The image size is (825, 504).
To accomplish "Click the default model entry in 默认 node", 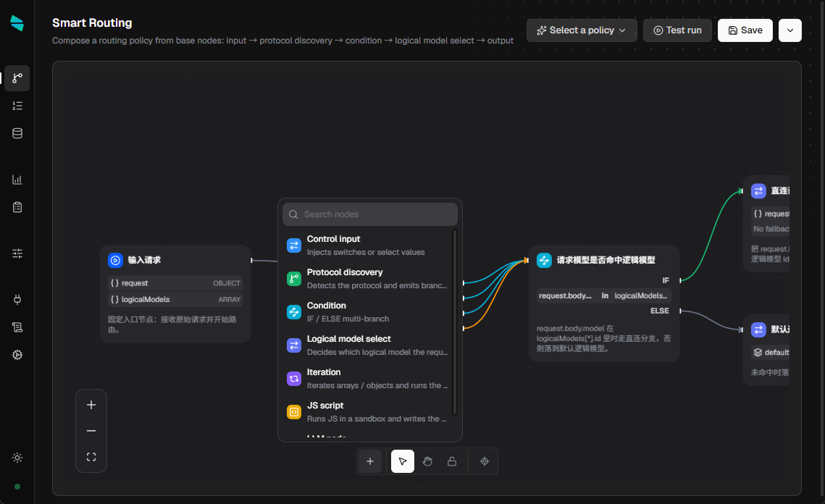I will (771, 353).
